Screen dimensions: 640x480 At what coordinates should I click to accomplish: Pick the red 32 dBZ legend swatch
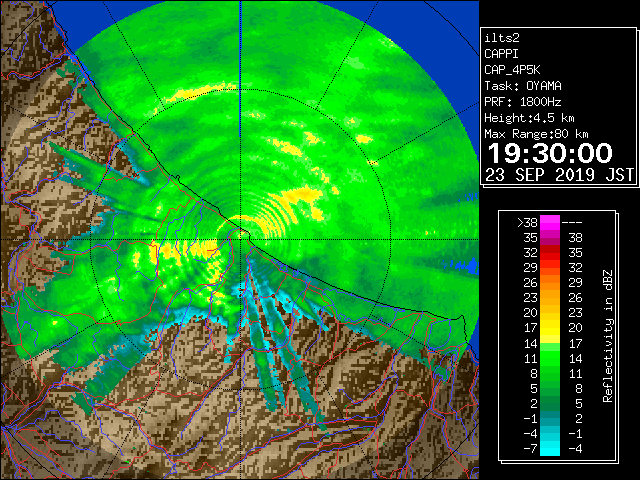[550, 253]
